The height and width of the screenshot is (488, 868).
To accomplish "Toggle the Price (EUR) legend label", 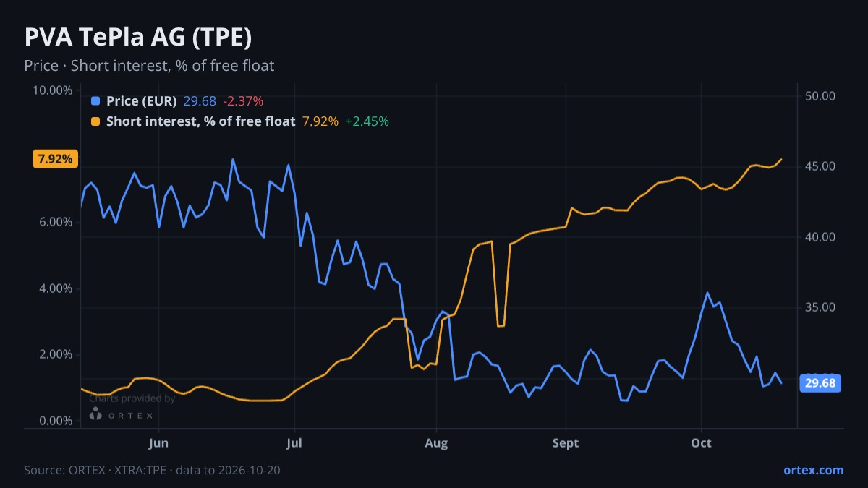I will [141, 101].
